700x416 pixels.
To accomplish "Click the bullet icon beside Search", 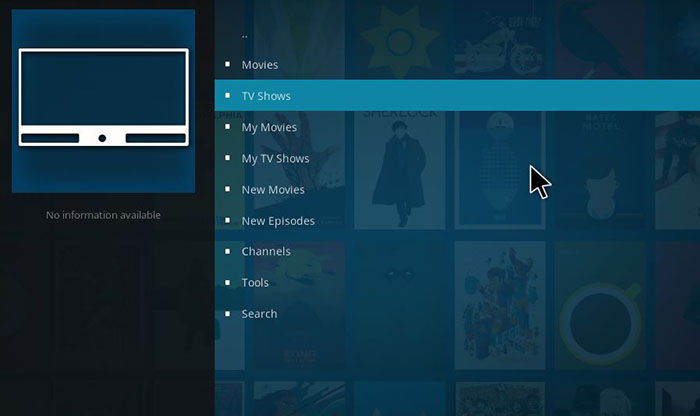I will click(228, 314).
